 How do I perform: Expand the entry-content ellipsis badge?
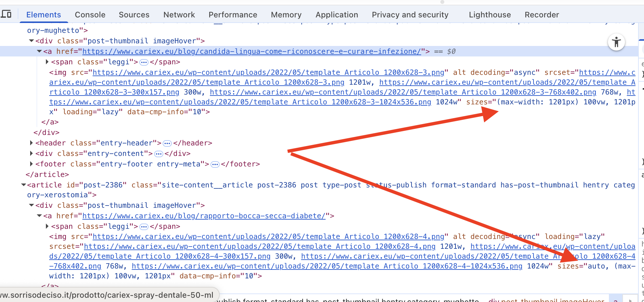click(159, 154)
